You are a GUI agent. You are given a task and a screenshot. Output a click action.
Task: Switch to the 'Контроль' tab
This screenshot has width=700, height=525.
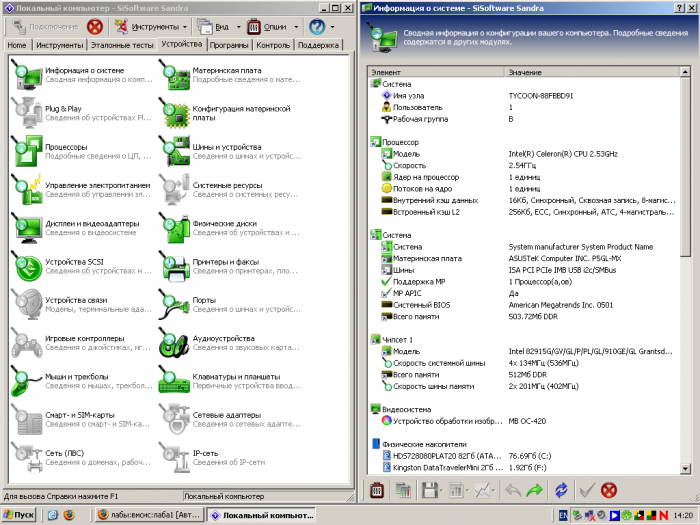(x=273, y=45)
